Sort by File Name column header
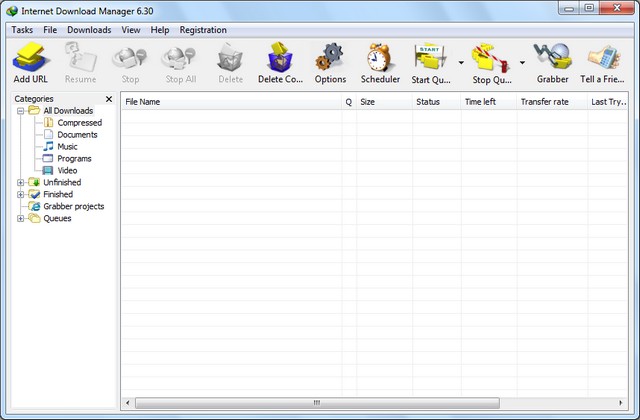This screenshot has height=420, width=640. [x=231, y=102]
